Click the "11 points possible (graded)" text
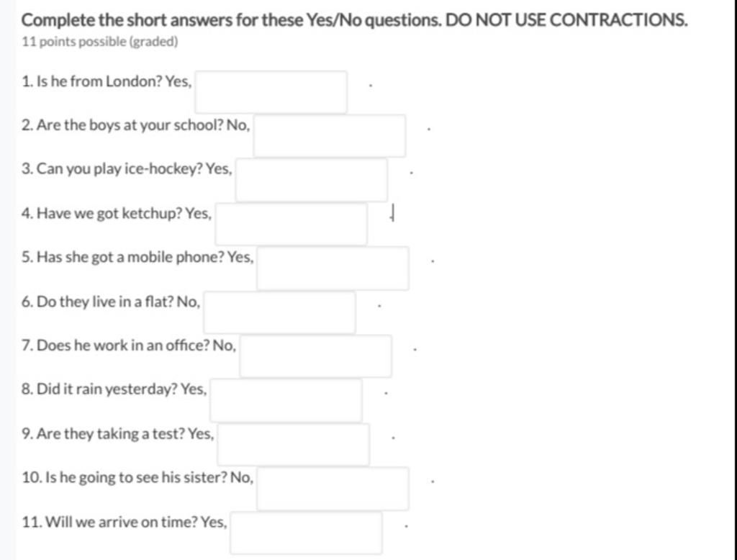The width and height of the screenshot is (737, 560). click(99, 42)
